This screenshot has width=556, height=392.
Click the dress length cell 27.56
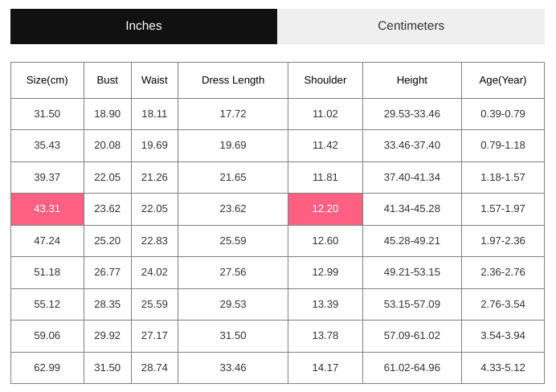233,272
